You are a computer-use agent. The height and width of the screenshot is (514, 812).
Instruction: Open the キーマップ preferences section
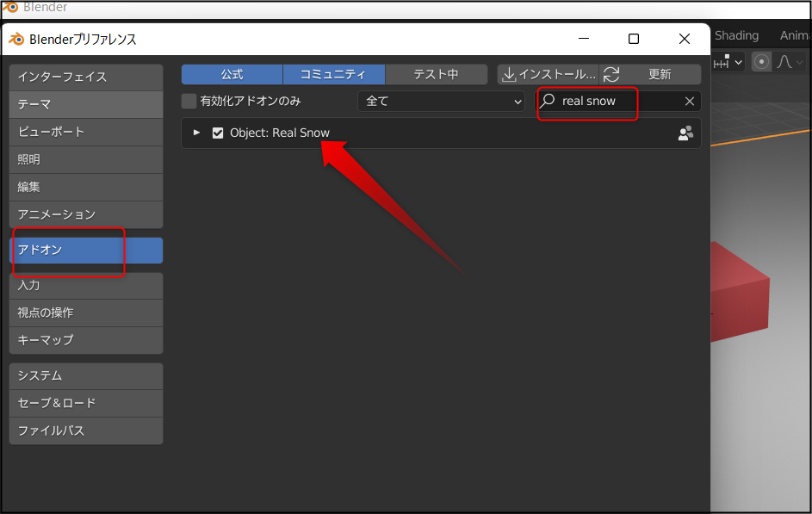pos(86,340)
